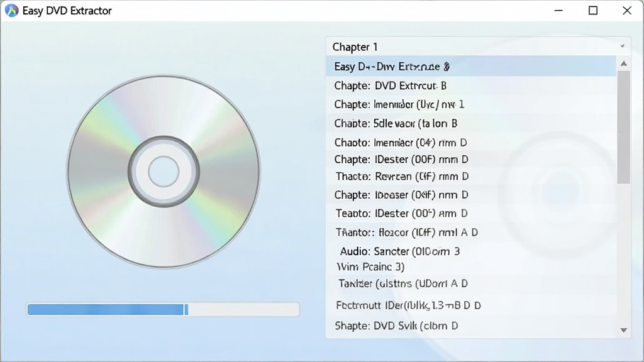This screenshot has height=362, width=644.
Task: Click the Easy DVD Extractor app icon
Action: tap(11, 11)
